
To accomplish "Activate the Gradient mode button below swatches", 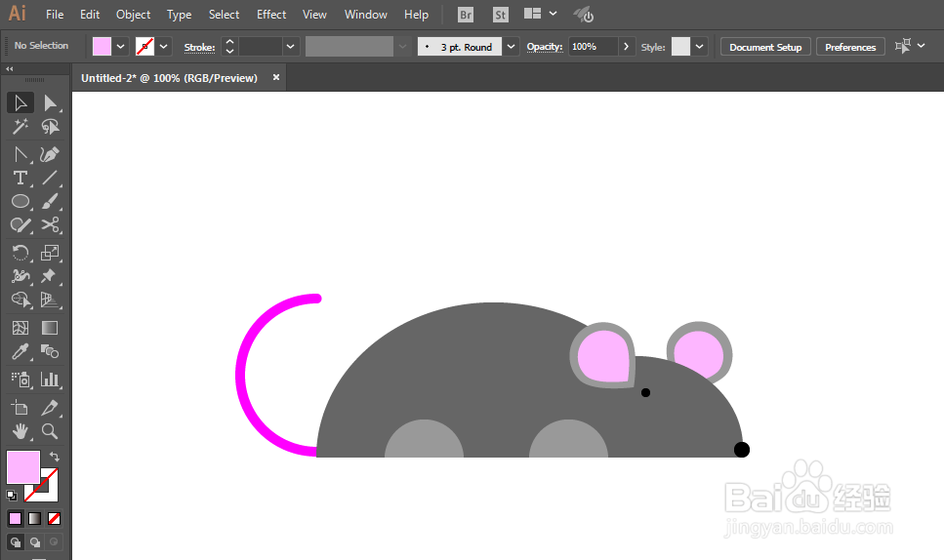I will pyautogui.click(x=35, y=518).
